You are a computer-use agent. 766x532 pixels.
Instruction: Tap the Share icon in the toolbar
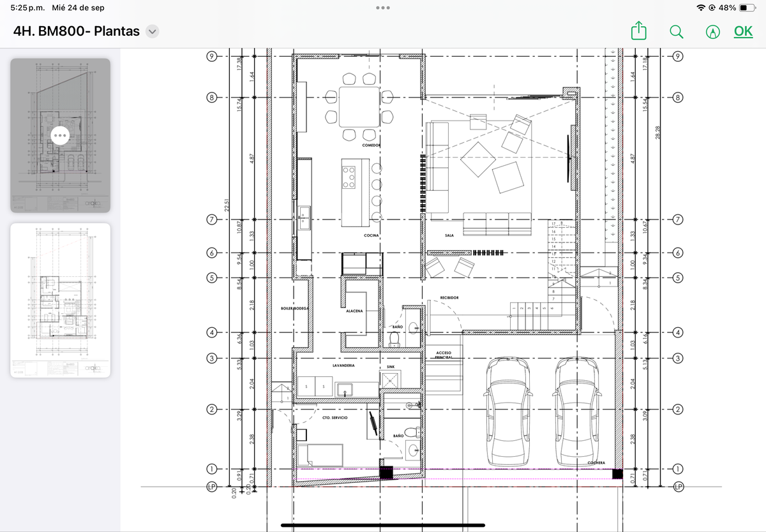(639, 31)
